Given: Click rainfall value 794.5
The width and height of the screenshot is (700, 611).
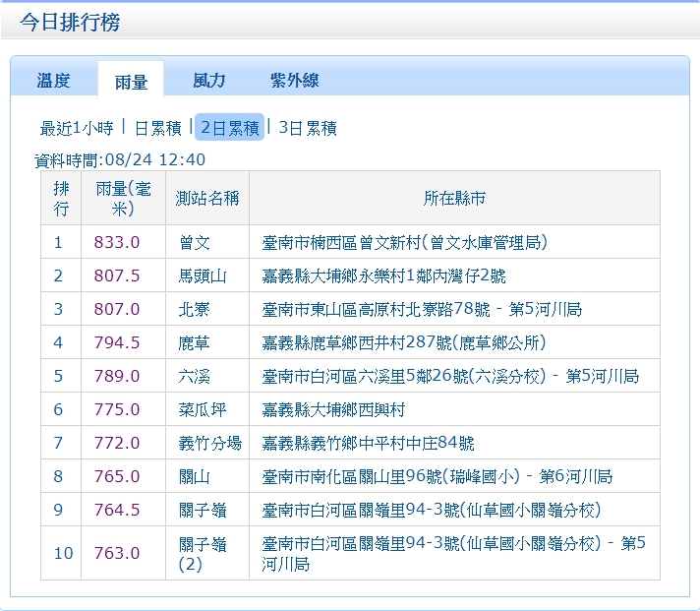Looking at the screenshot, I should (117, 343).
